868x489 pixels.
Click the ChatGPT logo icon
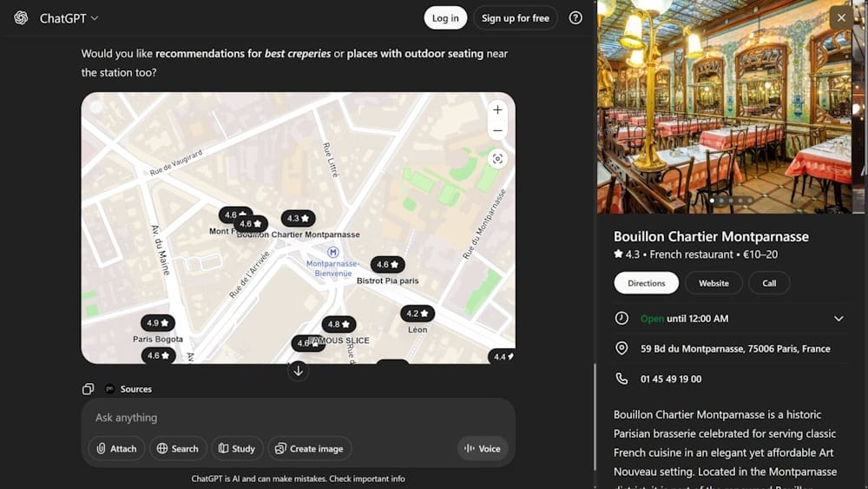tap(21, 18)
